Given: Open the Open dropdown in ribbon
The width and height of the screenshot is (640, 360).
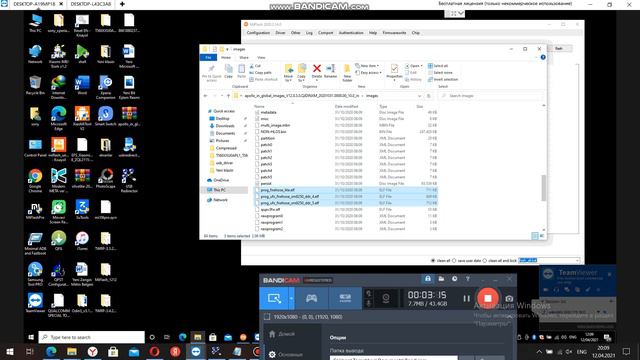Looking at the screenshot, I should click(x=413, y=66).
